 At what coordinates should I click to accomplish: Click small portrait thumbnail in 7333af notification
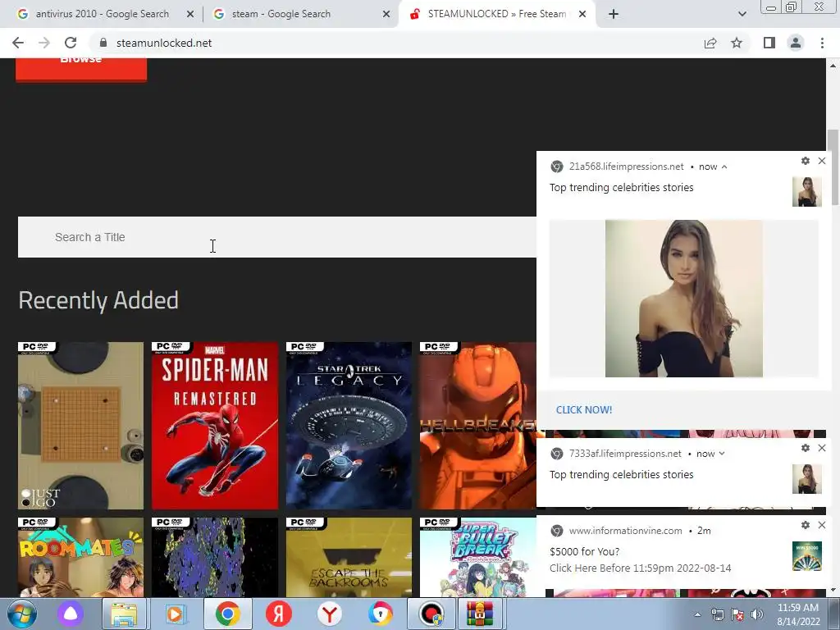point(807,479)
